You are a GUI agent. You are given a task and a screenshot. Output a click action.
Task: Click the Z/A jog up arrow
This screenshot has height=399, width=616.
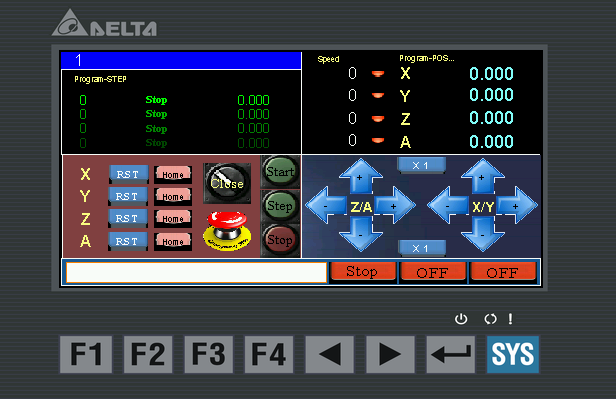coord(360,176)
